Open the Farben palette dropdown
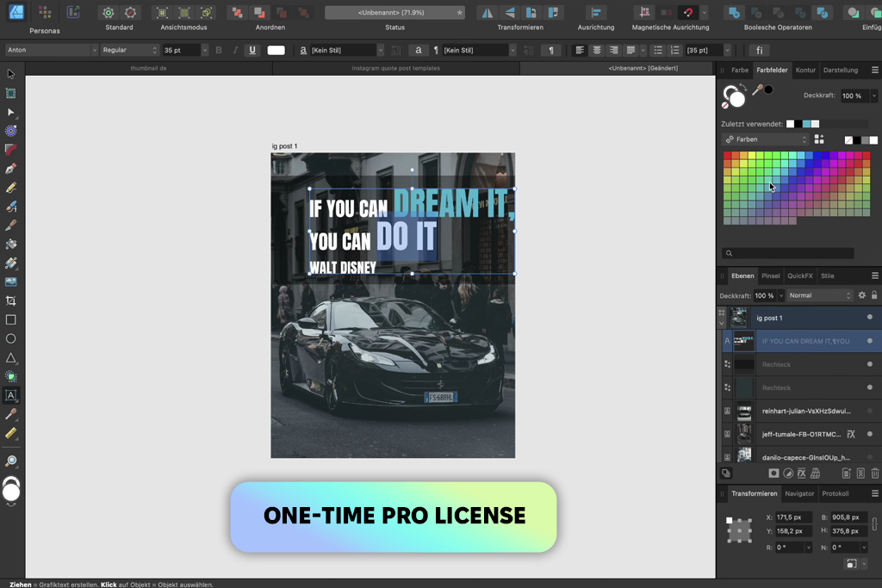The height and width of the screenshot is (588, 882). (x=766, y=139)
